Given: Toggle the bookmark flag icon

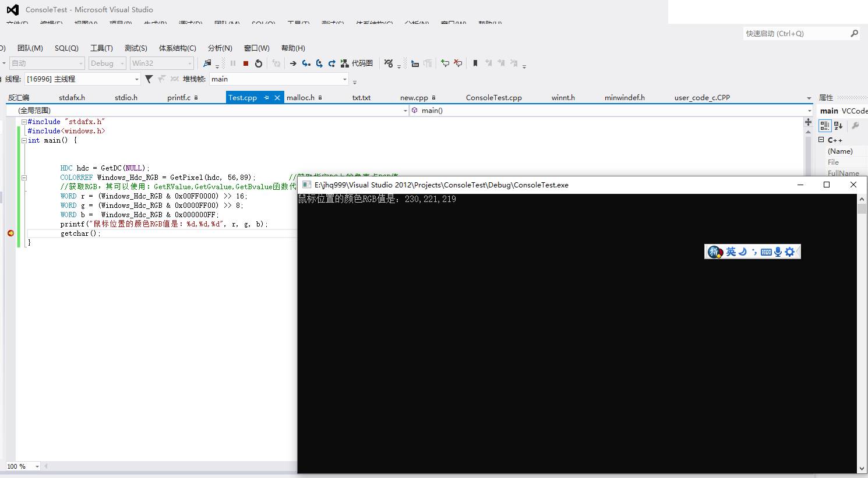Looking at the screenshot, I should coord(475,63).
